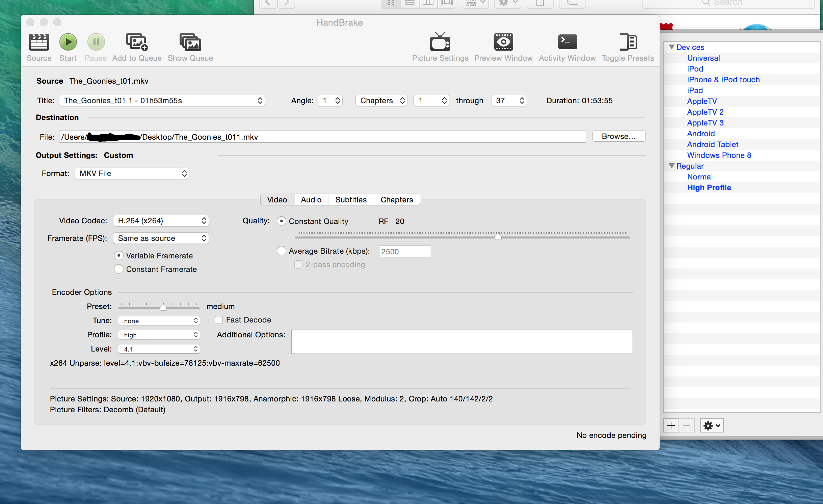Switch to the Chapters tab
823x504 pixels.
(397, 199)
